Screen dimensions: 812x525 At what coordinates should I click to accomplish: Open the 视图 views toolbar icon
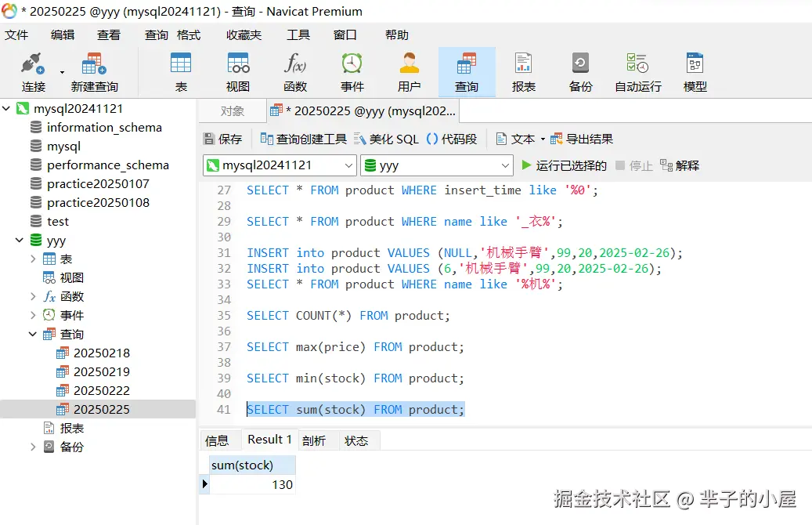click(x=238, y=72)
